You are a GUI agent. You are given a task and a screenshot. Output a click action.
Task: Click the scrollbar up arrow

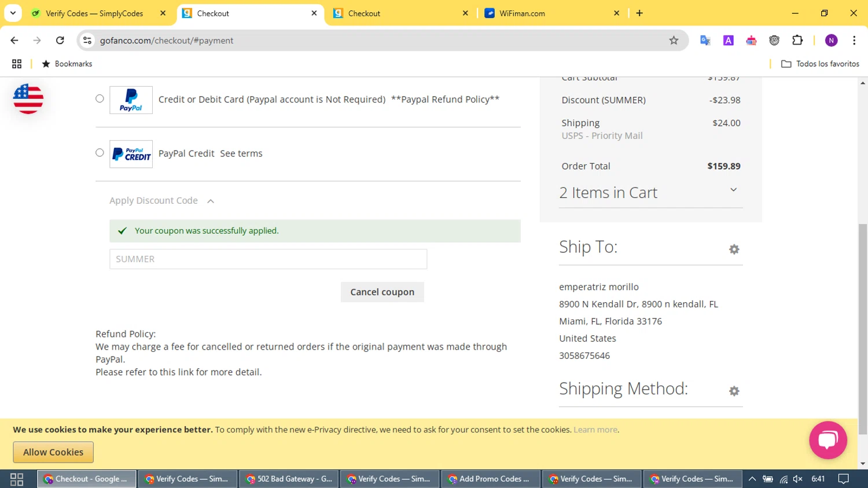[x=863, y=83]
